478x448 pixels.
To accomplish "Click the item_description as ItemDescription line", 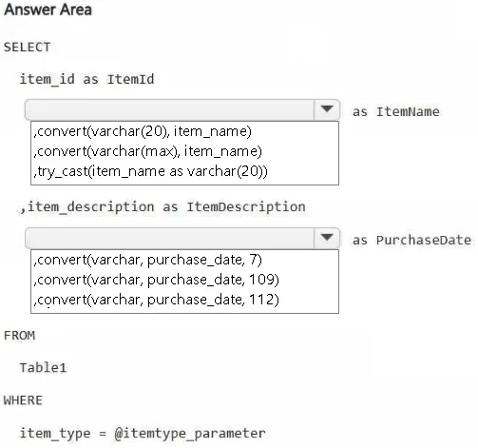I will coord(163,207).
